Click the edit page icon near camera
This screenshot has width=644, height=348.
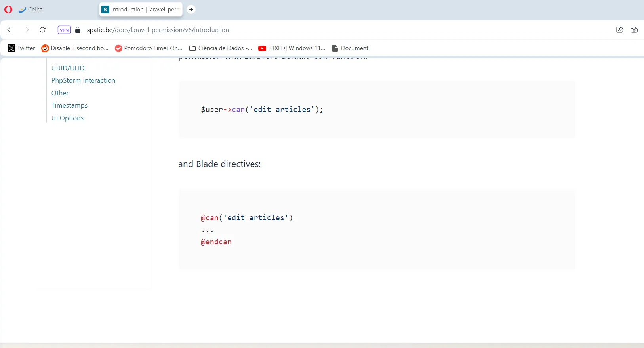point(619,30)
